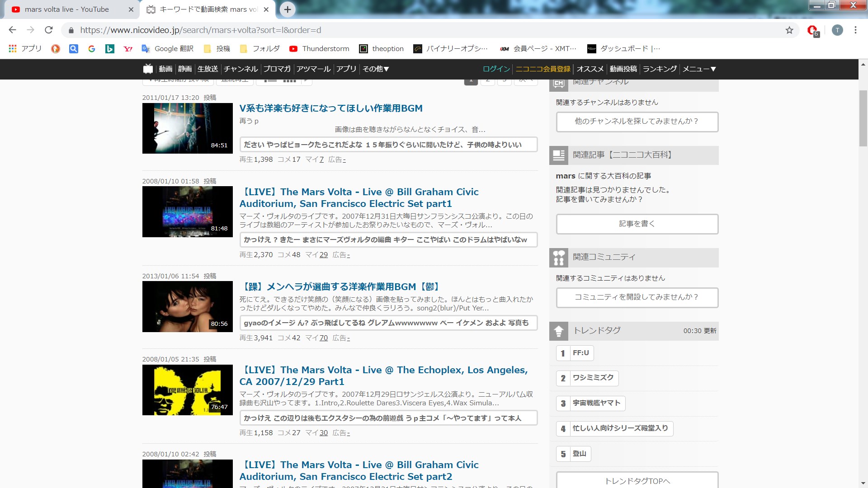The width and height of the screenshot is (868, 488).
Task: Open the yellow 76:47 video thumbnail
Action: (x=188, y=390)
